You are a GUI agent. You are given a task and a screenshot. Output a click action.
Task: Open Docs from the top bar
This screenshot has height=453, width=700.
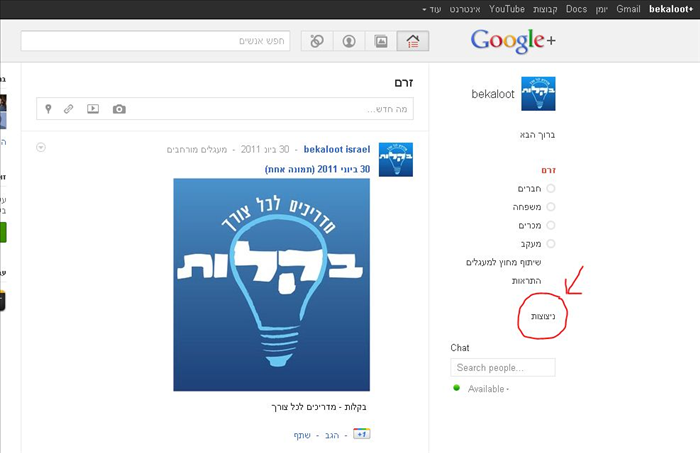click(576, 9)
